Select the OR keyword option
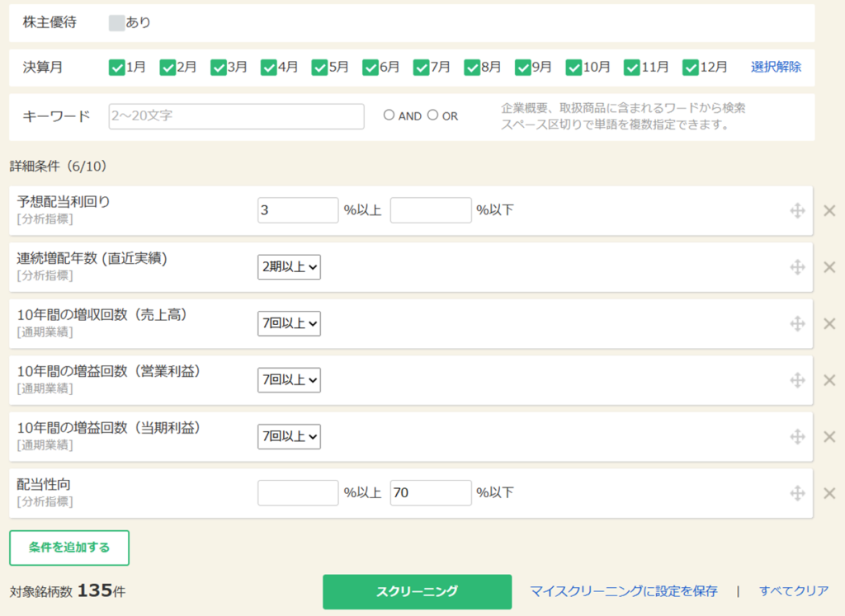 click(x=432, y=115)
